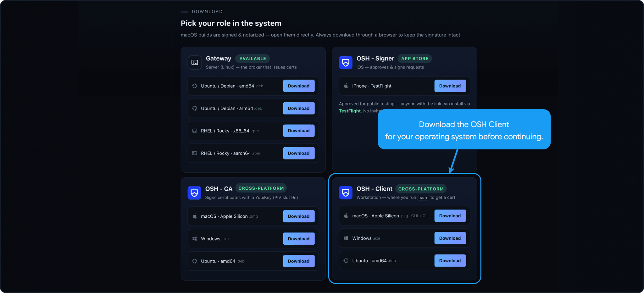644x293 pixels.
Task: Click the 'Pick your role in the system' heading
Action: pos(231,23)
